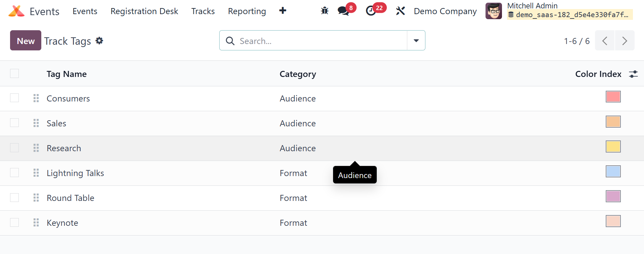Expand the search options dropdown arrow
Image resolution: width=644 pixels, height=254 pixels.
[416, 41]
